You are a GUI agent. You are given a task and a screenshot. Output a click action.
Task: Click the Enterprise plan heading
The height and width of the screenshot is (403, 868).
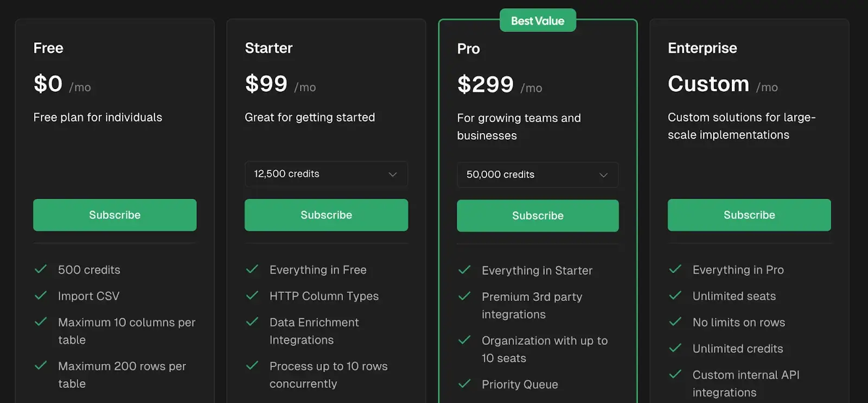[x=702, y=48]
